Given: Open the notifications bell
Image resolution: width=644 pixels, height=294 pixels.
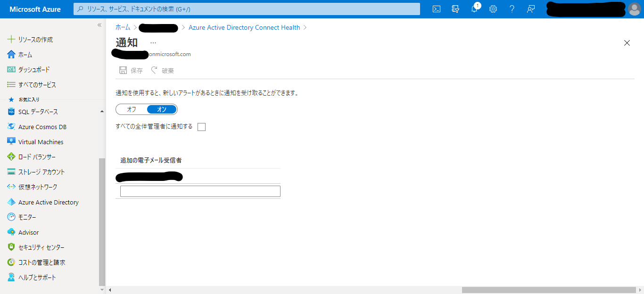Looking at the screenshot, I should coord(474,8).
